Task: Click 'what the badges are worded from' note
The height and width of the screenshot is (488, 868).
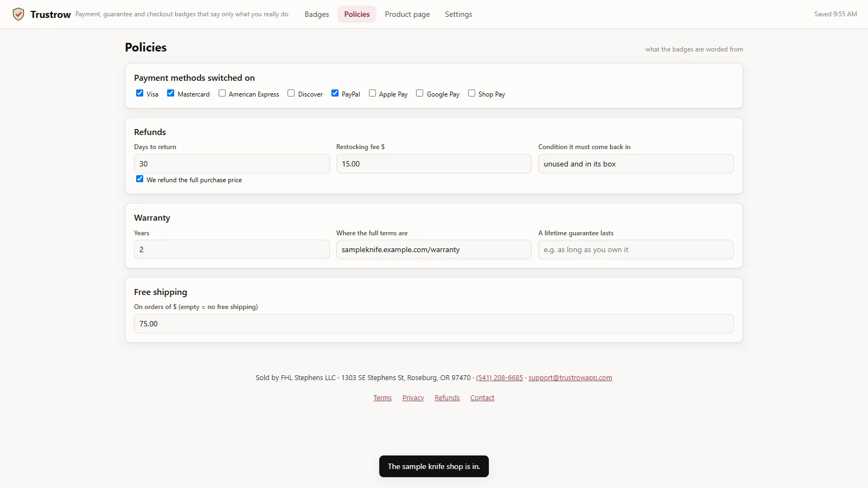Action: 694,49
